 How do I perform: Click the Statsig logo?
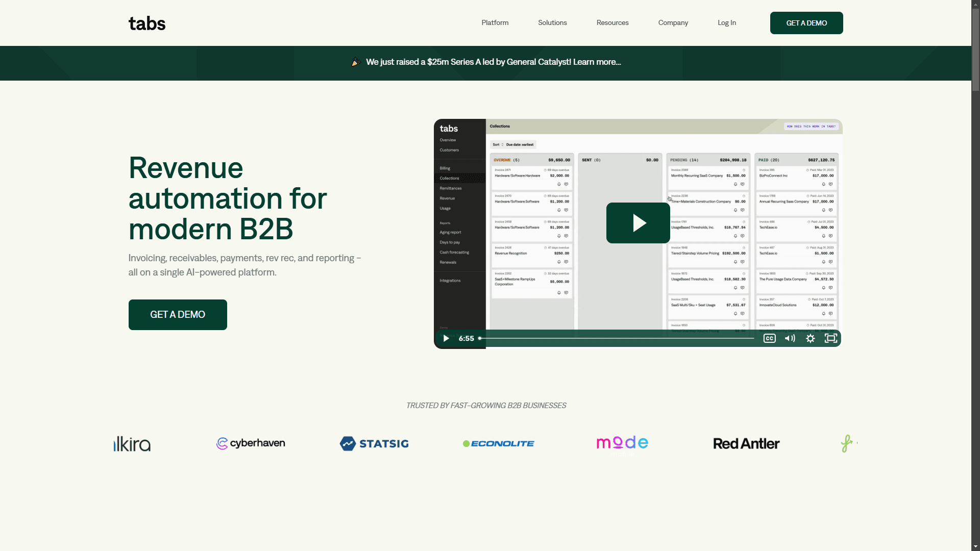[x=374, y=443]
